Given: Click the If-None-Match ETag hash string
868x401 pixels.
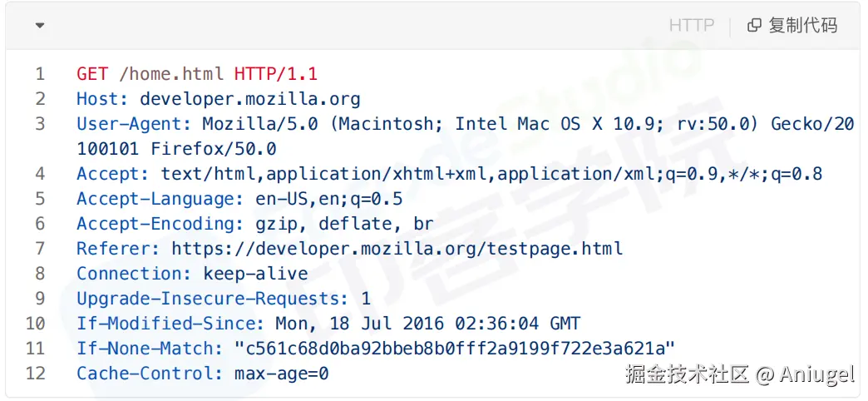Looking at the screenshot, I should point(455,349).
